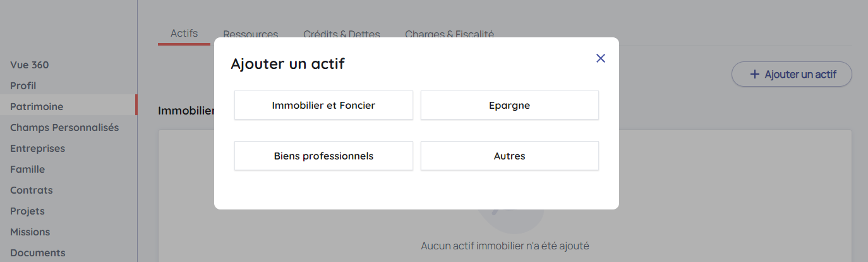Open Vue 360 in sidebar

30,65
